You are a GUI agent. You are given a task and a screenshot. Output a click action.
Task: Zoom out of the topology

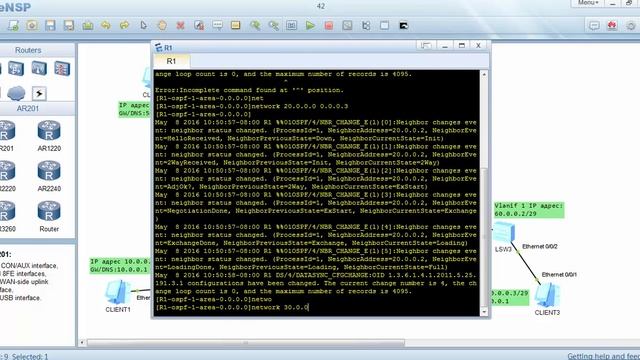(273, 26)
